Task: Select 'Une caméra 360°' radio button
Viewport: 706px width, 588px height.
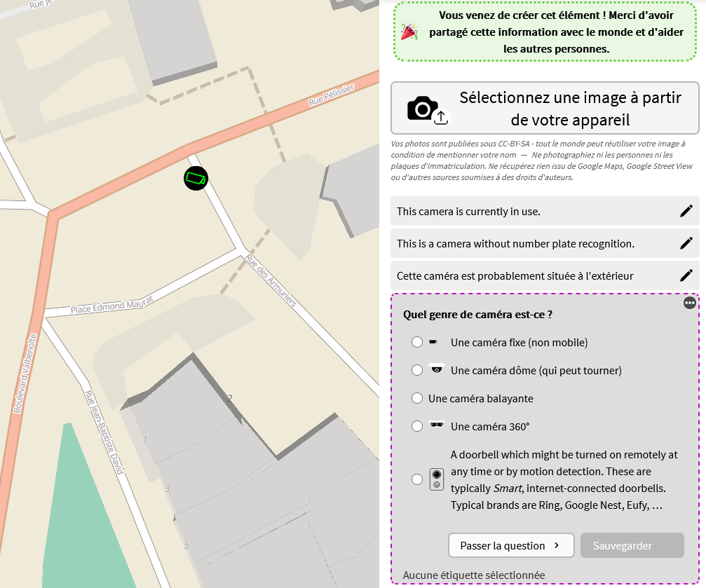Action: point(417,426)
